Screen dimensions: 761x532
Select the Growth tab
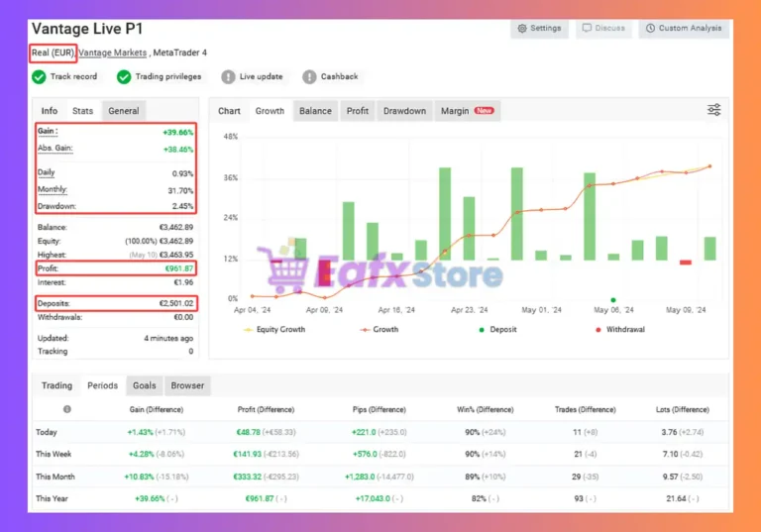click(270, 111)
